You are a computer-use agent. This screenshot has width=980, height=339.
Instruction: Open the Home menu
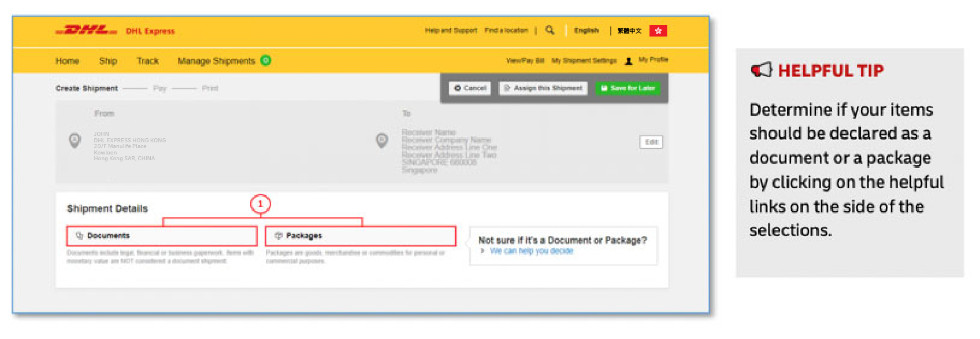coord(67,61)
